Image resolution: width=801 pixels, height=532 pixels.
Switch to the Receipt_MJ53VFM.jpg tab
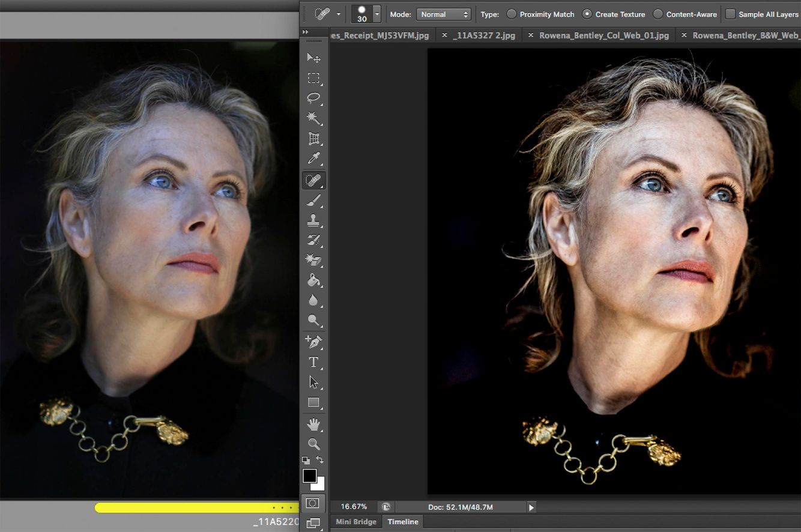379,35
